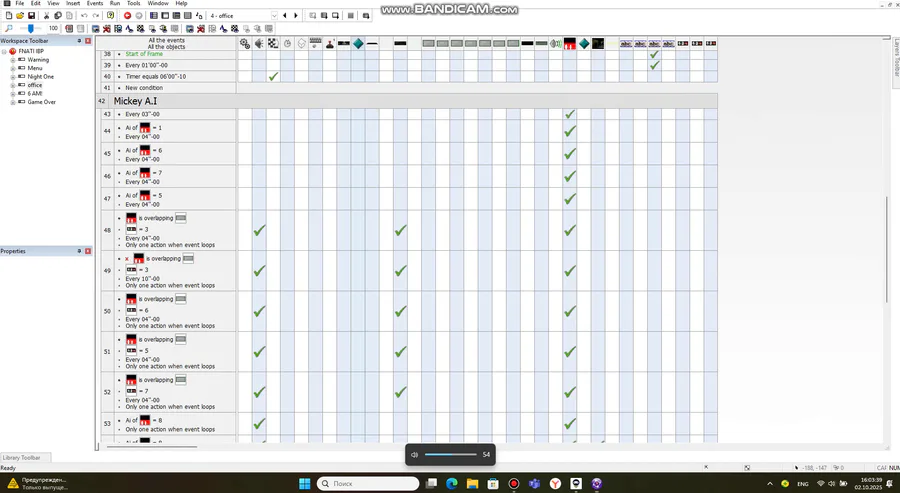Click the Open file folder icon
Screen dimensions: 900x493
pyautogui.click(x=20, y=15)
